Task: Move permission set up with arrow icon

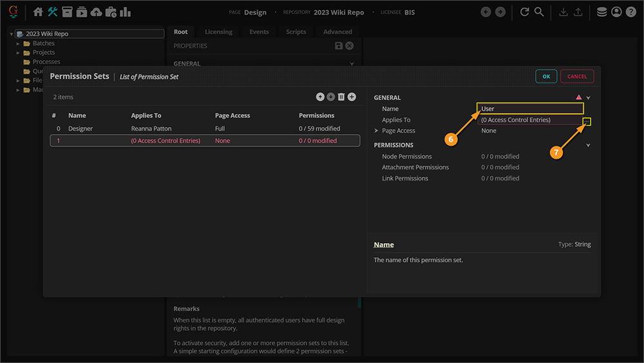Action: 320,97
